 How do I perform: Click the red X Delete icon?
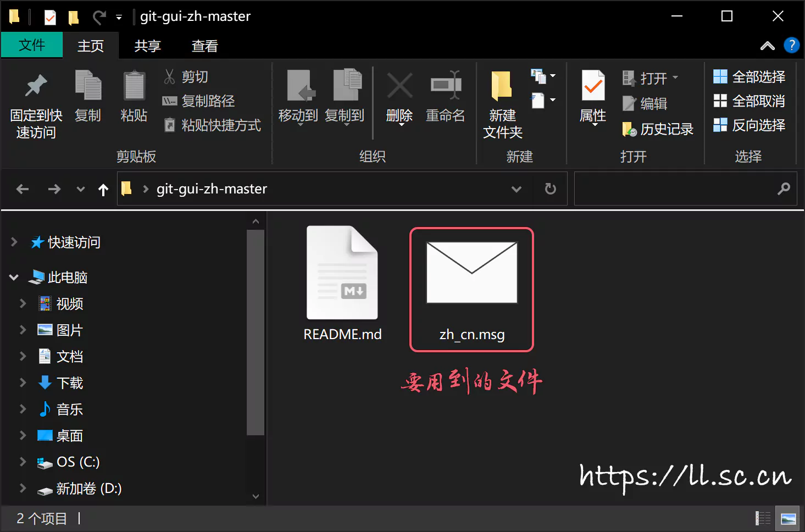point(399,86)
